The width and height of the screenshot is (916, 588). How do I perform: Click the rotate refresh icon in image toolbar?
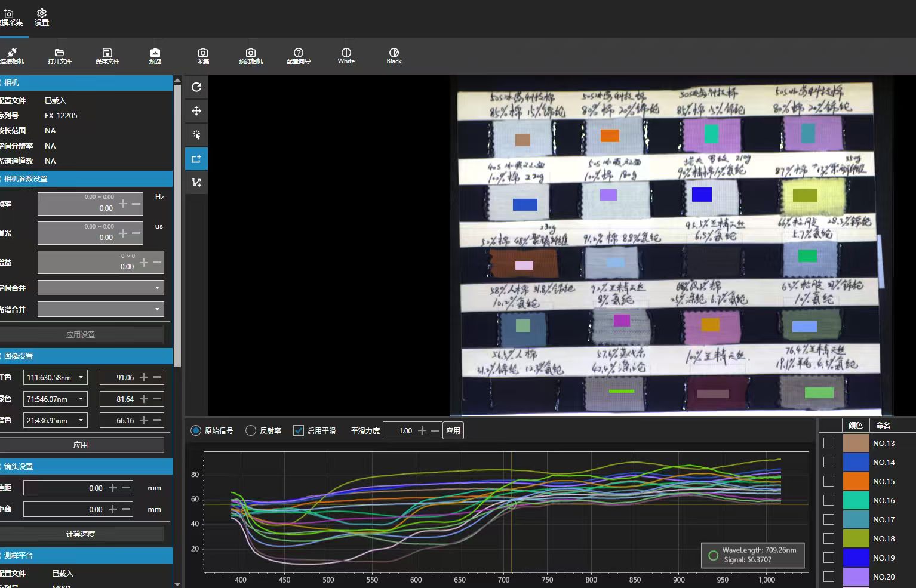coord(196,87)
